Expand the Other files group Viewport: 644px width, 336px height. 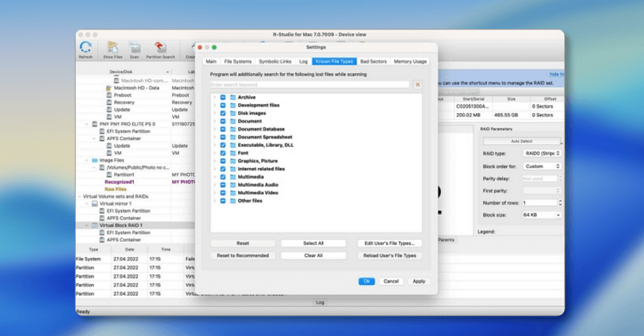[214, 201]
